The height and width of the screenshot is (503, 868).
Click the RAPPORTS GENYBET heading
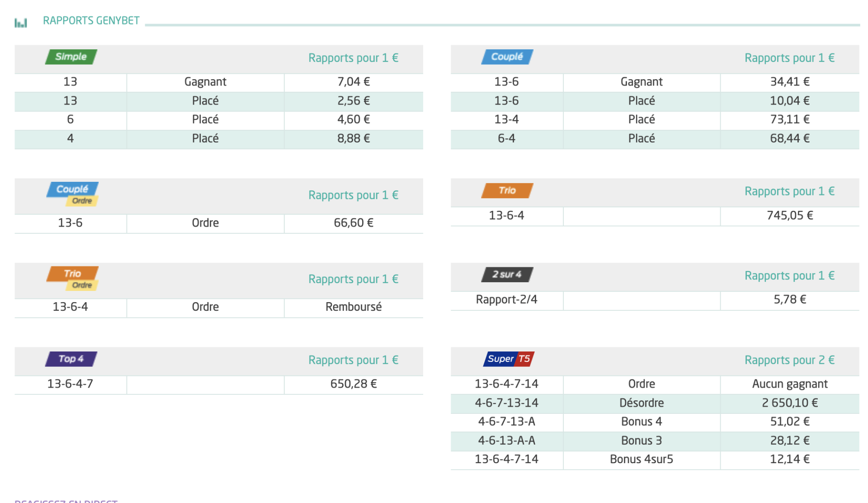pos(91,21)
